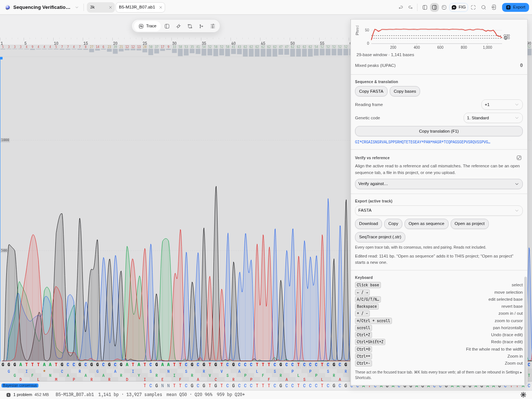The image size is (532, 399).
Task: Click the Bayesian consensus track label
Action: [x=20, y=385]
